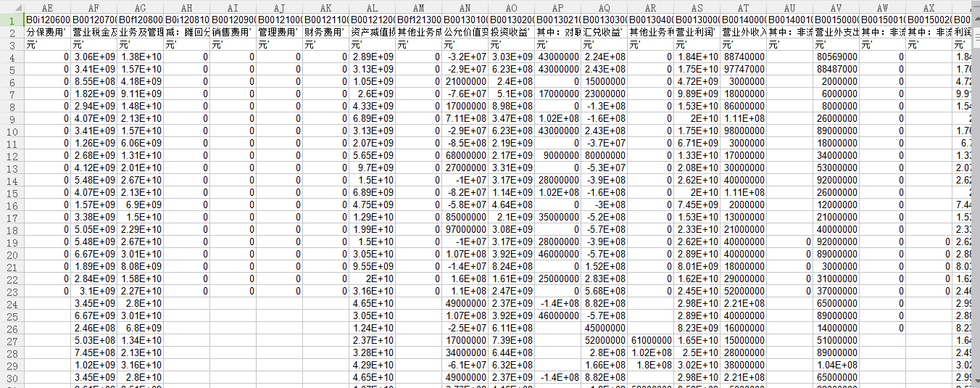Select column header AS

(697, 7)
